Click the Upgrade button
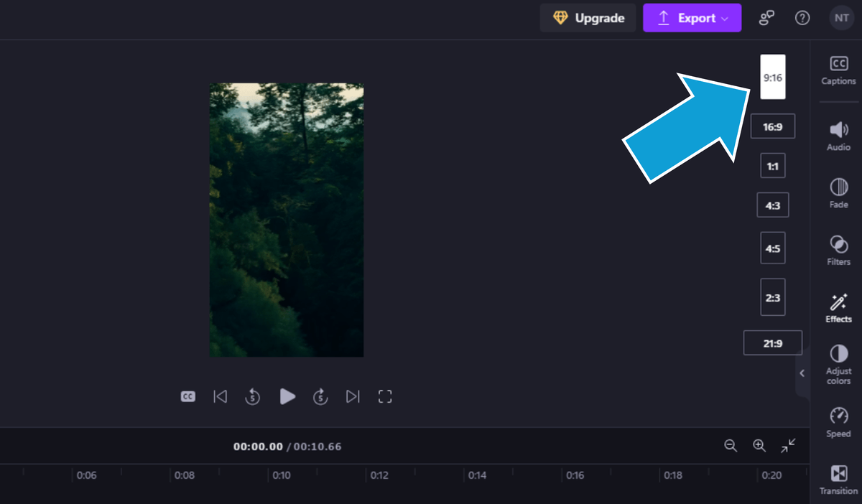 588,18
